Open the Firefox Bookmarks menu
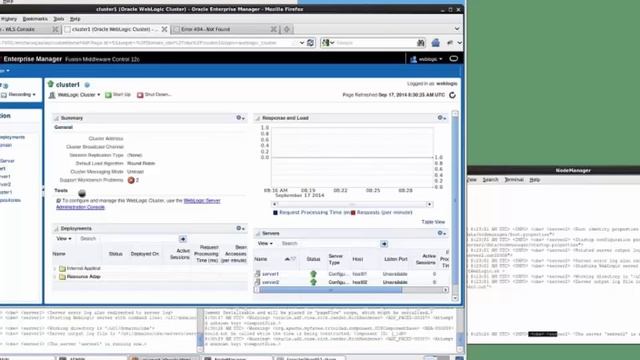 click(x=35, y=19)
